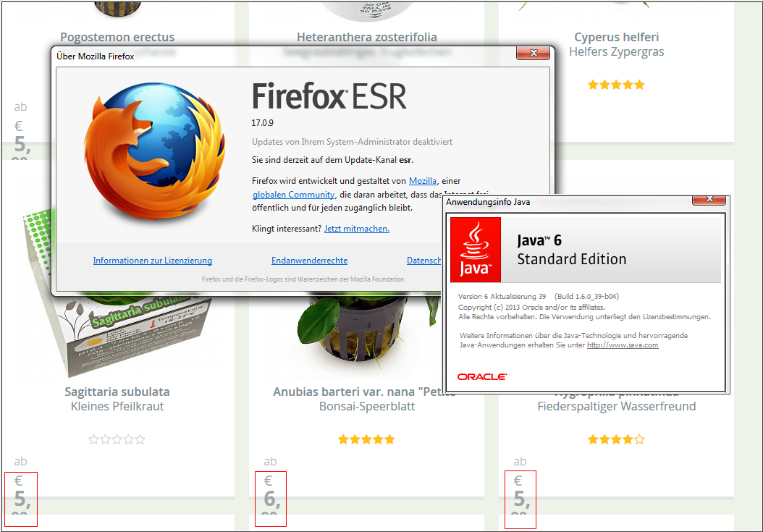Select the Kleines Pfeilkraut subtitle

point(117,407)
